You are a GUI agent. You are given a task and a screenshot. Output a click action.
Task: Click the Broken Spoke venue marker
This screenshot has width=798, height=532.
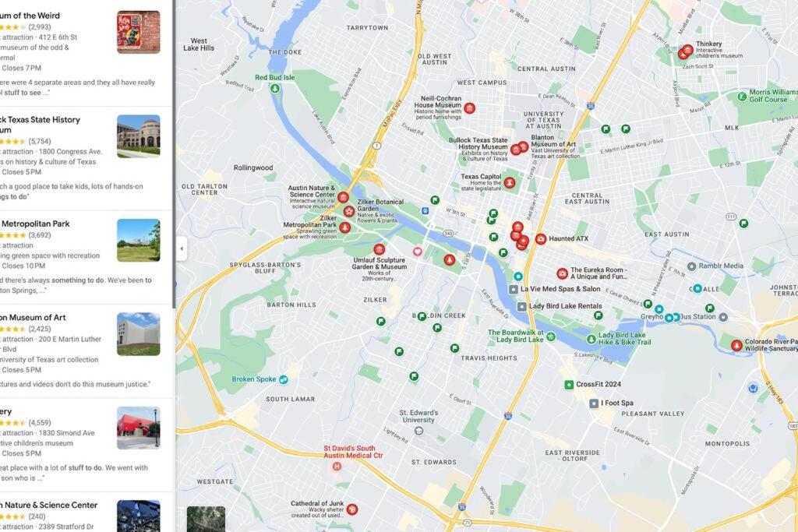[284, 379]
